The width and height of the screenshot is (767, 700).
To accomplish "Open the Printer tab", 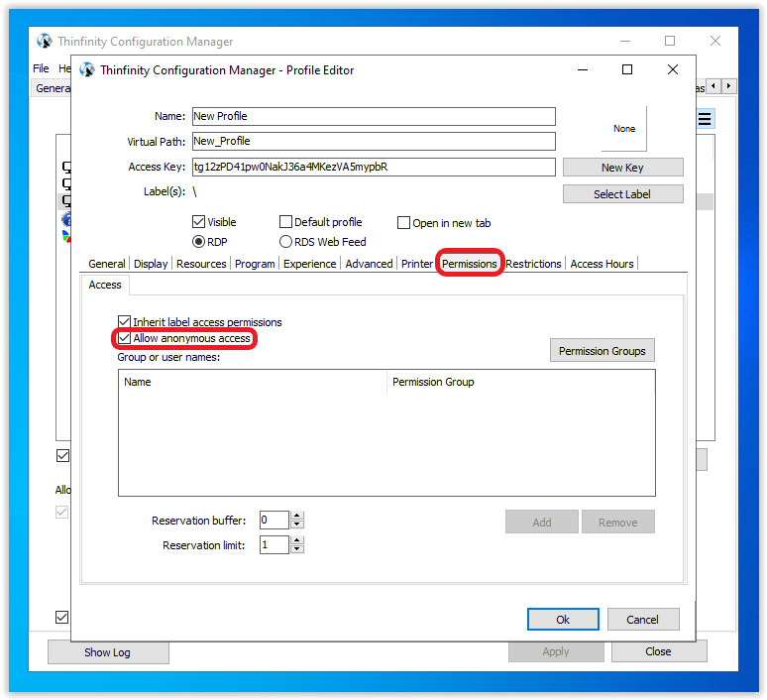I will pos(417,264).
